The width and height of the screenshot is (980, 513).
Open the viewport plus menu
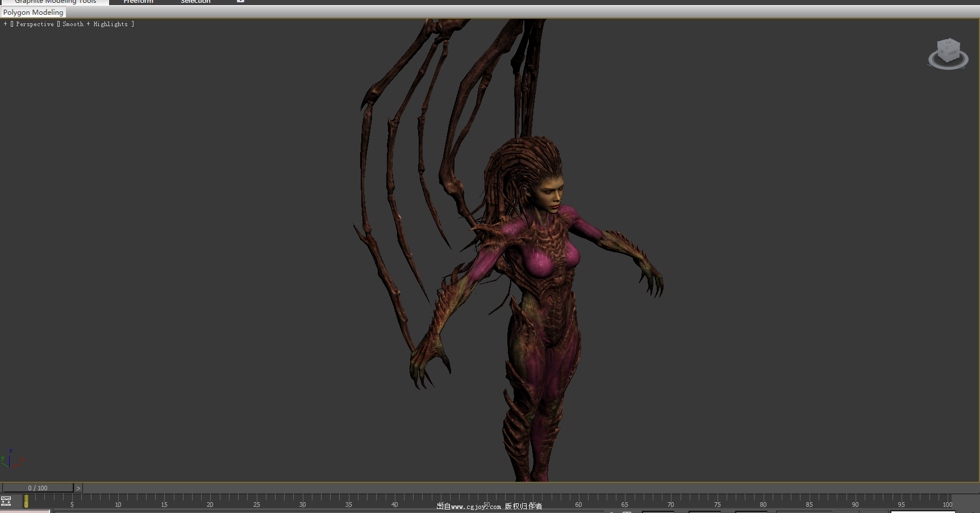pos(5,24)
